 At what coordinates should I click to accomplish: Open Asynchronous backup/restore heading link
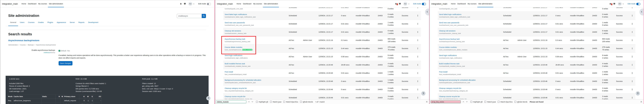(24, 40)
